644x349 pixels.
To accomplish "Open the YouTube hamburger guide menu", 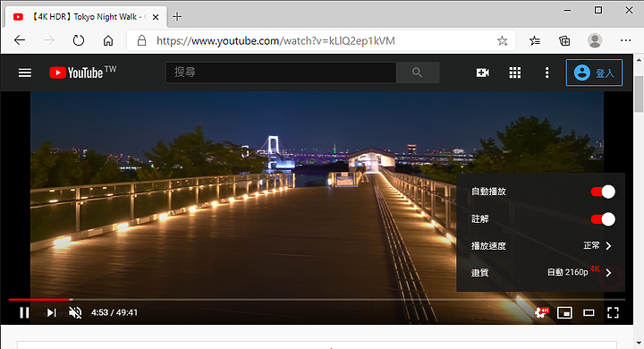I will 25,72.
